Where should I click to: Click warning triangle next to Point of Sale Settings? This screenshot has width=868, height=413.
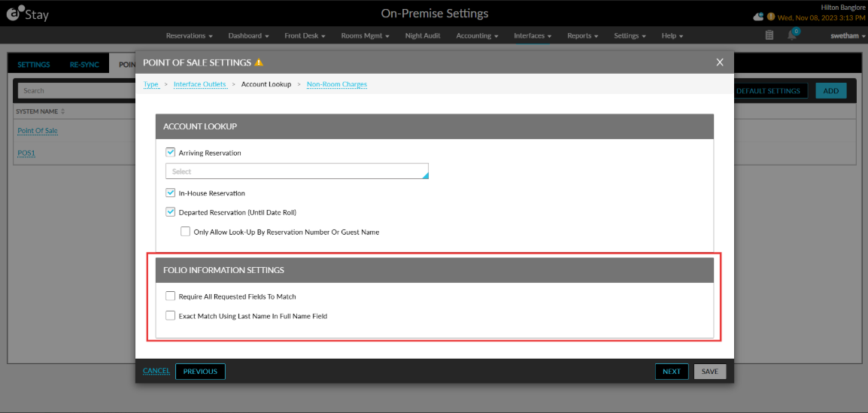[259, 62]
